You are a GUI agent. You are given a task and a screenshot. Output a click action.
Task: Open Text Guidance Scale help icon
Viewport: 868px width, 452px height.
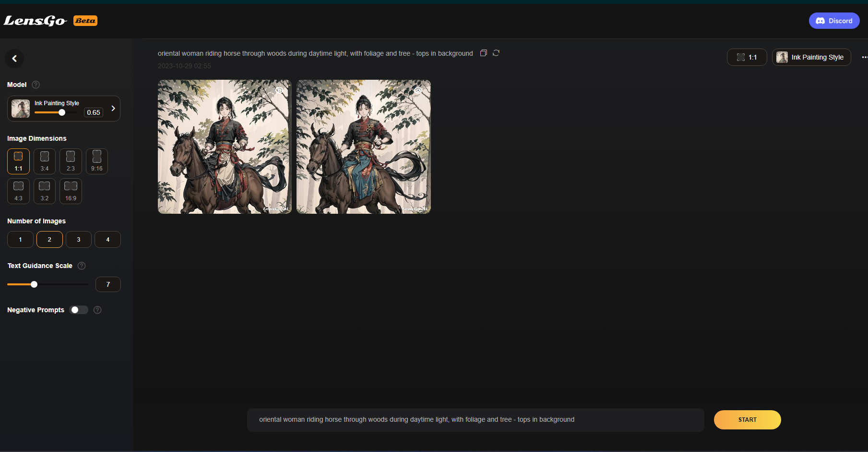82,266
